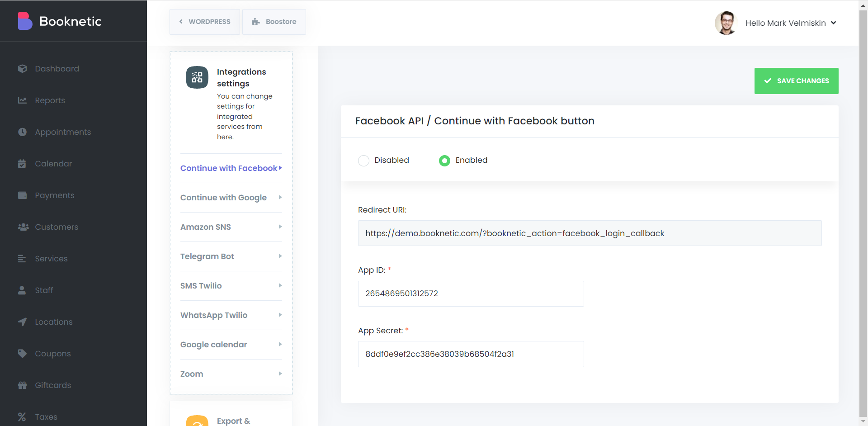Click the App Secret input field
The image size is (868, 426).
(x=471, y=354)
